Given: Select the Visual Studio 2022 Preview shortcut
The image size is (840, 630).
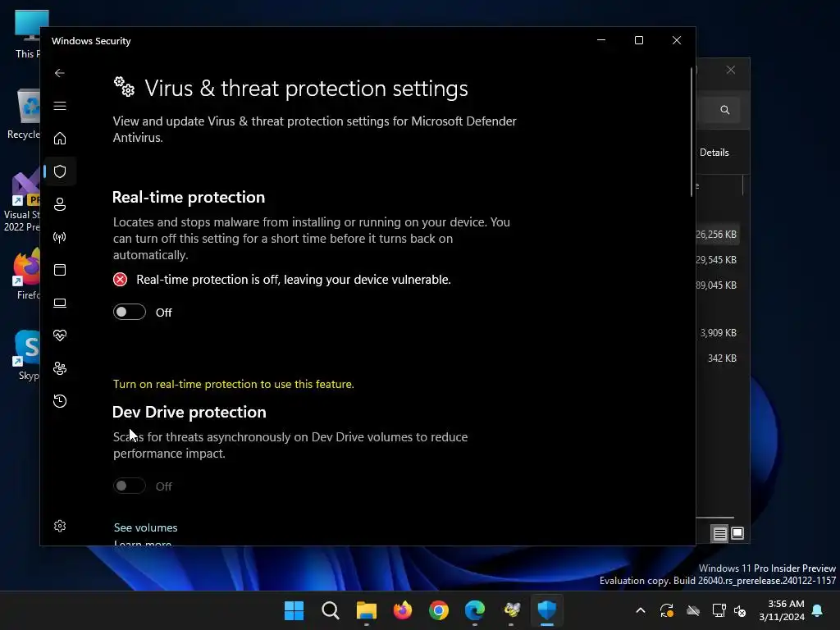Looking at the screenshot, I should click(x=22, y=201).
